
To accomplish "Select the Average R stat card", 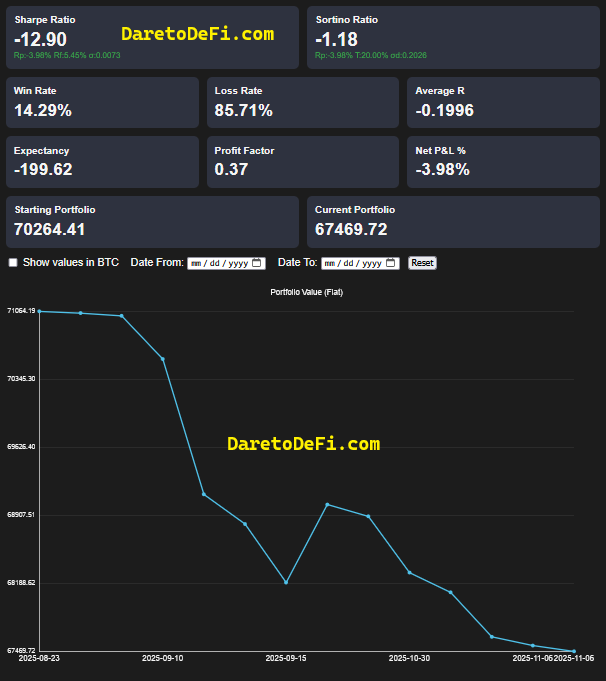I will point(503,102).
